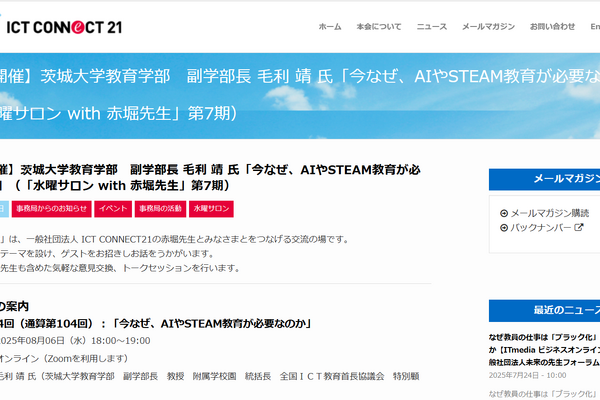Open the メールマガジン navigation item

[x=488, y=27]
